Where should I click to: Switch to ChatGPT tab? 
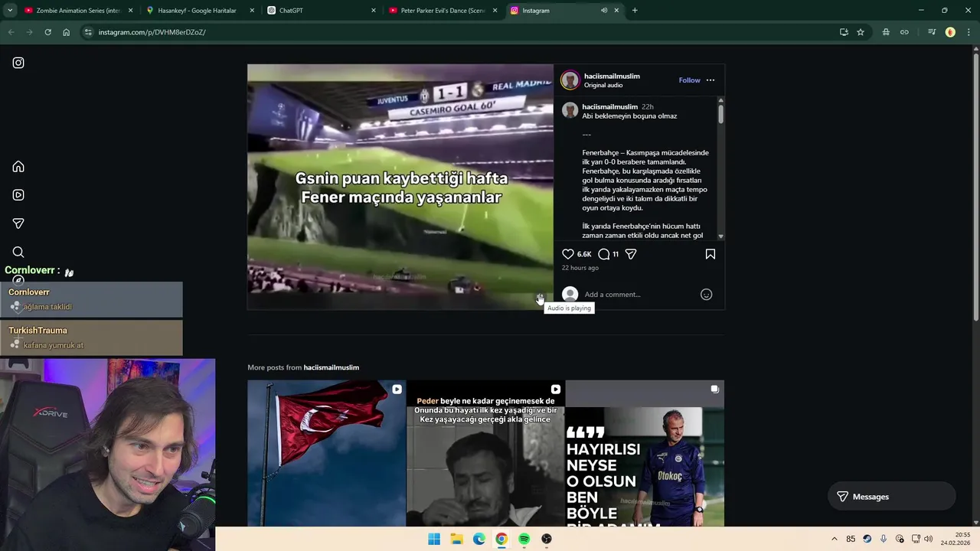[x=322, y=11]
